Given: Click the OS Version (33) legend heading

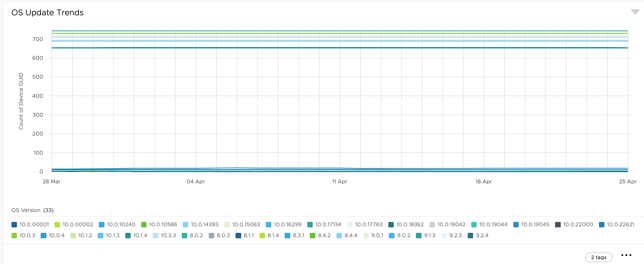Looking at the screenshot, I should pos(32,210).
